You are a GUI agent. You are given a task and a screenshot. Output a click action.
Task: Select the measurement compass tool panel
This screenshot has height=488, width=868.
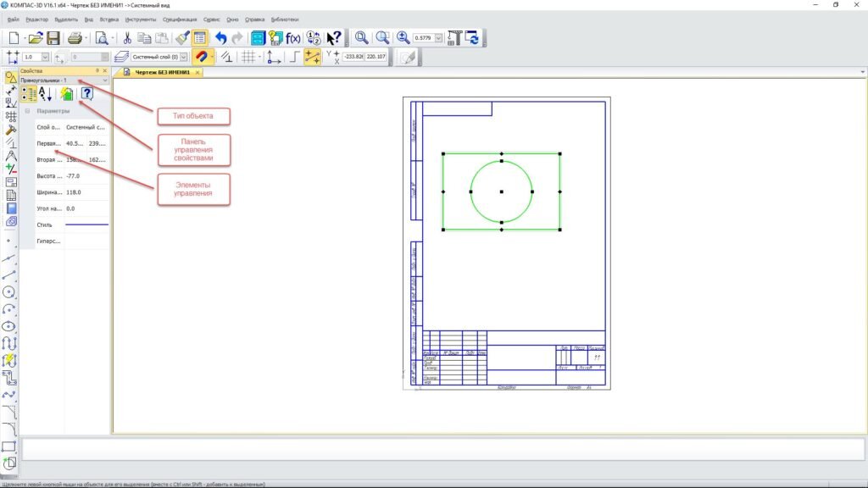[10, 156]
